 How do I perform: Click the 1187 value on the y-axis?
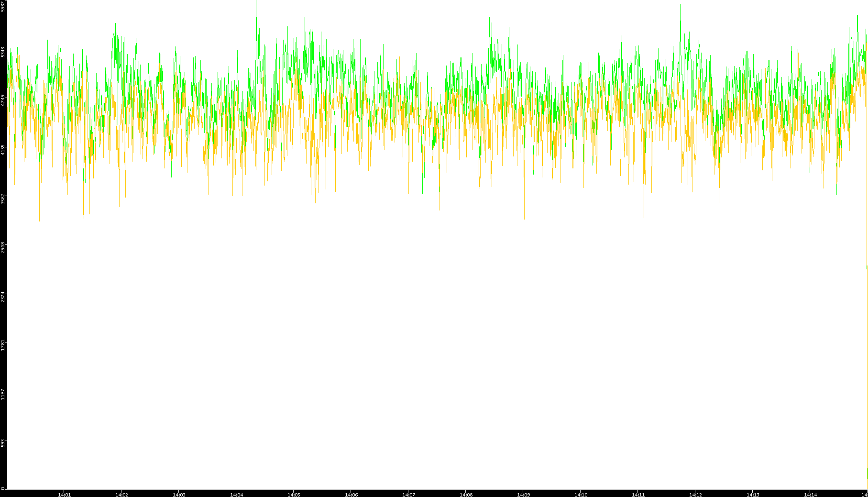pyautogui.click(x=3, y=395)
